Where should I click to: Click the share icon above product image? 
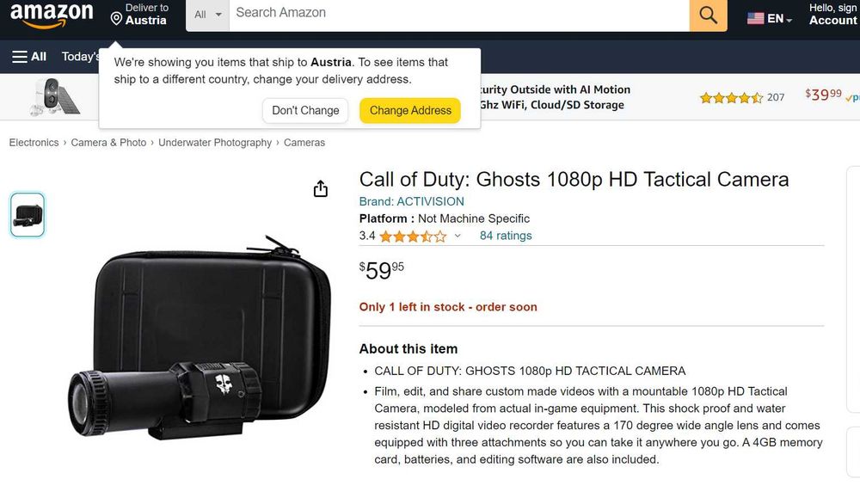320,188
